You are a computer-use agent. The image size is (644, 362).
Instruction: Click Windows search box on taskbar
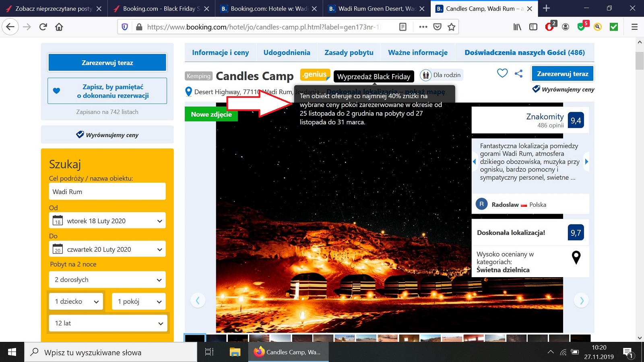111,352
